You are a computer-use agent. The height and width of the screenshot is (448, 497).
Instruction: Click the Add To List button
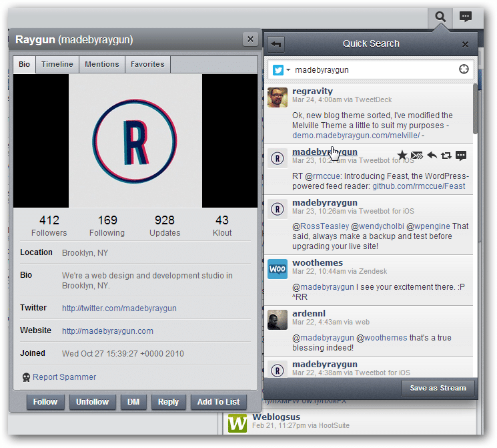coord(218,402)
